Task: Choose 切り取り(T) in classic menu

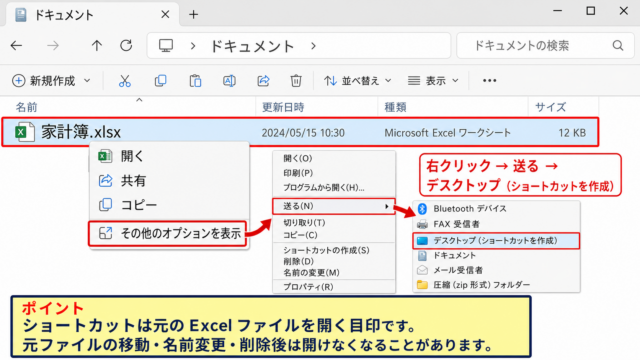Action: (334, 222)
